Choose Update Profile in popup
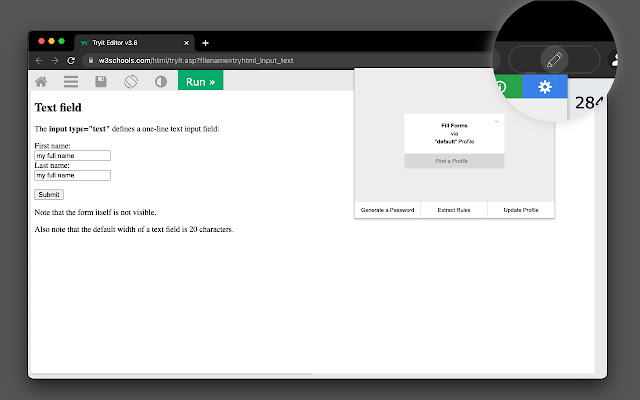The height and width of the screenshot is (400, 640). point(521,210)
